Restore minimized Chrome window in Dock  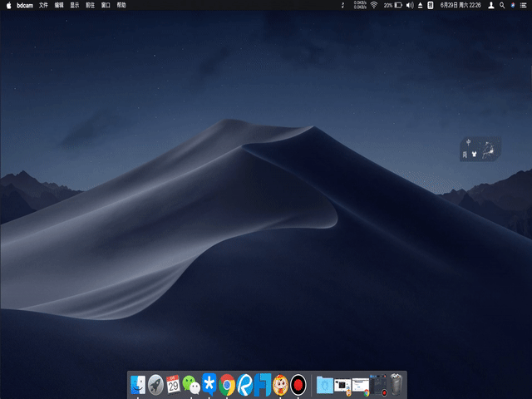[360, 387]
